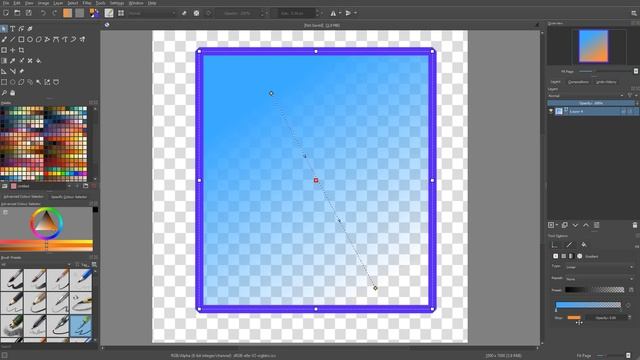Open the Settings menu
640x360 pixels.
(117, 3)
